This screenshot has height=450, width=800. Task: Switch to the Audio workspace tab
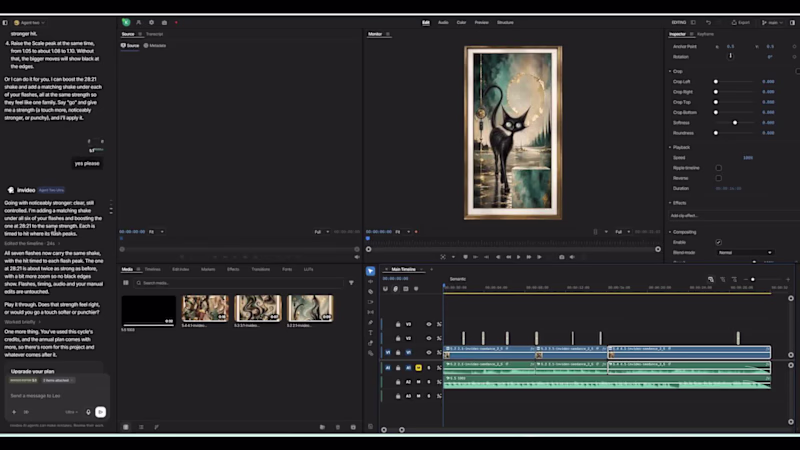pyautogui.click(x=443, y=22)
